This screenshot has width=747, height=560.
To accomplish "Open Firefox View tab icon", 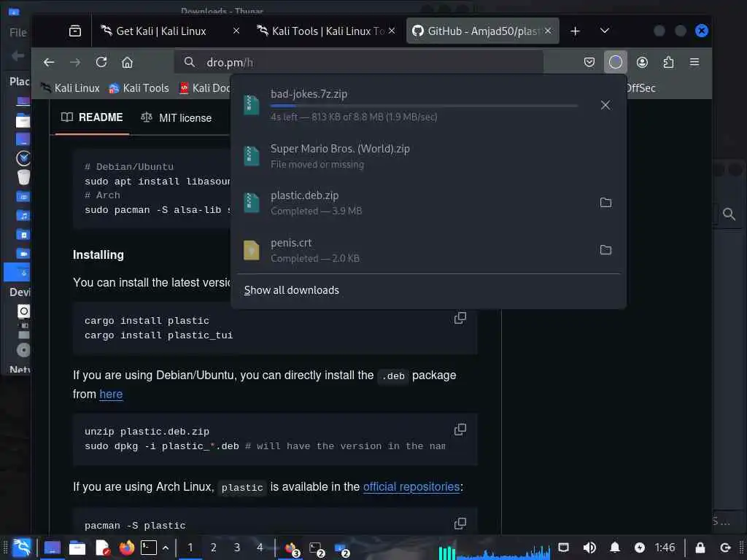I will [75, 31].
